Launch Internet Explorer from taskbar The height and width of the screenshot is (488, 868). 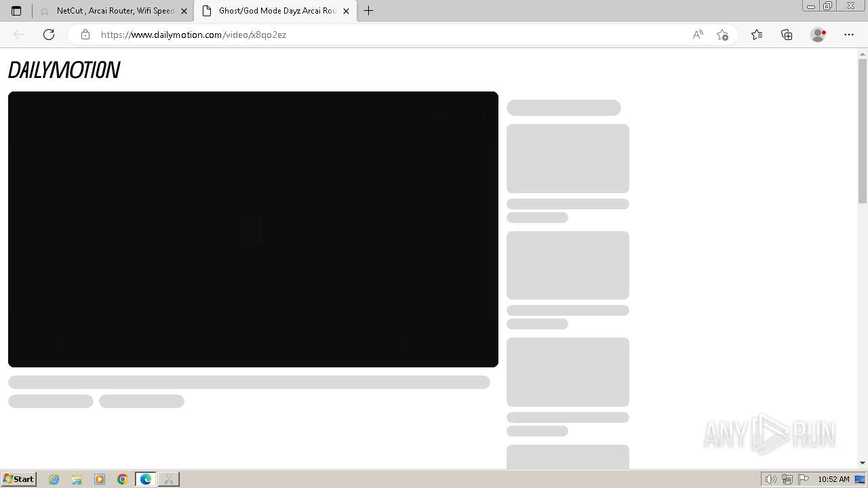pos(54,479)
